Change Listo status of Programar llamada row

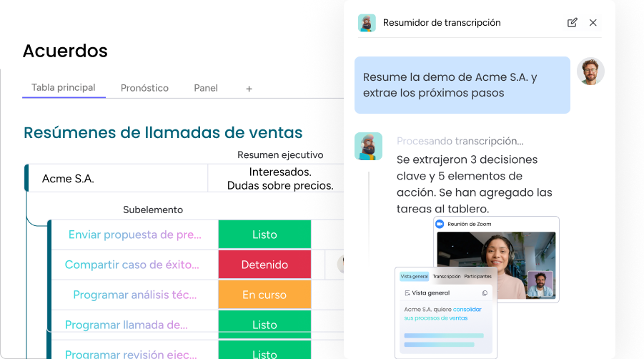pos(264,325)
